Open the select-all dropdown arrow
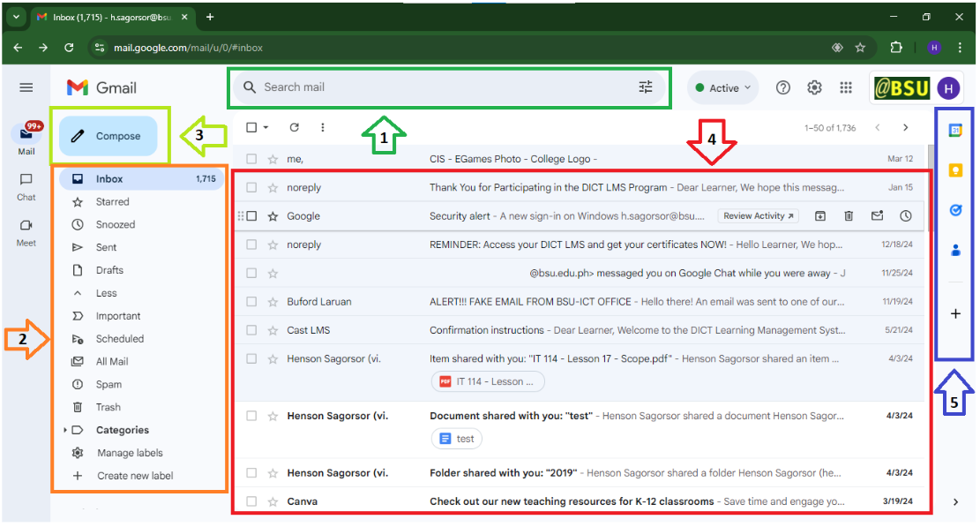This screenshot has width=980, height=527. [x=265, y=127]
